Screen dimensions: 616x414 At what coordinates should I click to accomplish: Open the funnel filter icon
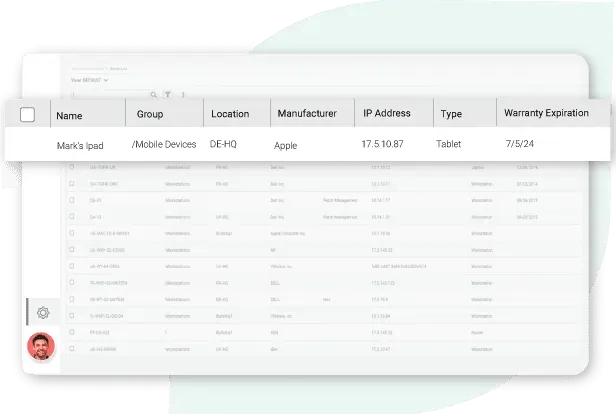[x=168, y=95]
